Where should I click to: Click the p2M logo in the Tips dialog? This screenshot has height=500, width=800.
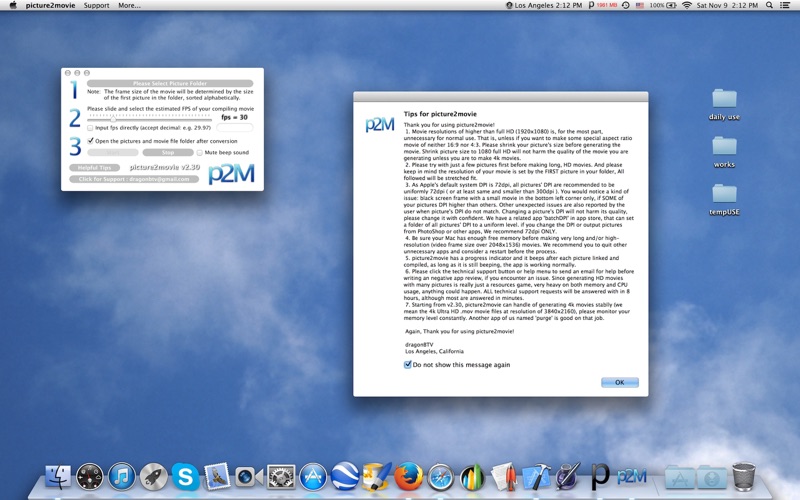[380, 124]
